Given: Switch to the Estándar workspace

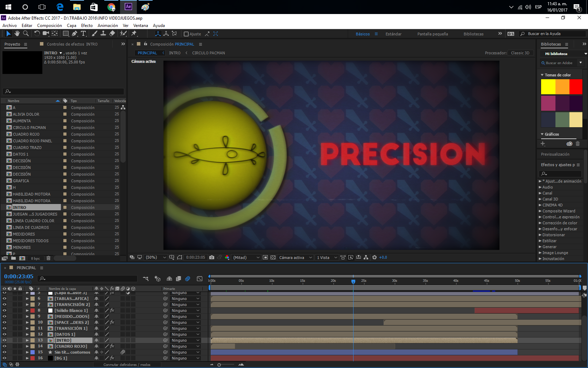Looking at the screenshot, I should point(393,34).
